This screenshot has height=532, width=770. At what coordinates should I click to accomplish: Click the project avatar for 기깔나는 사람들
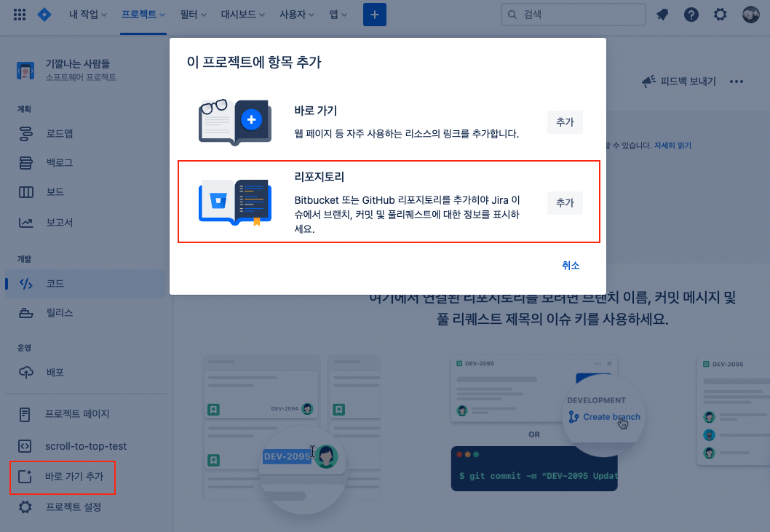click(25, 71)
